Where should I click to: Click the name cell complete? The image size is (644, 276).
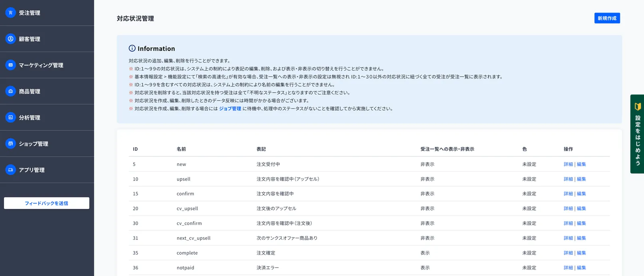[187, 253]
